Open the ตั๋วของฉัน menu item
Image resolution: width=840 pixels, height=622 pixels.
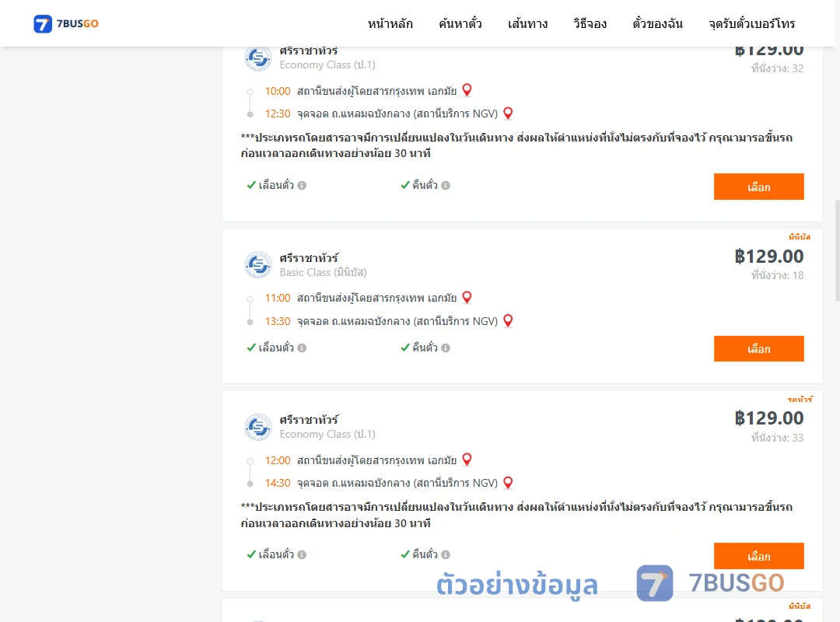coord(657,23)
